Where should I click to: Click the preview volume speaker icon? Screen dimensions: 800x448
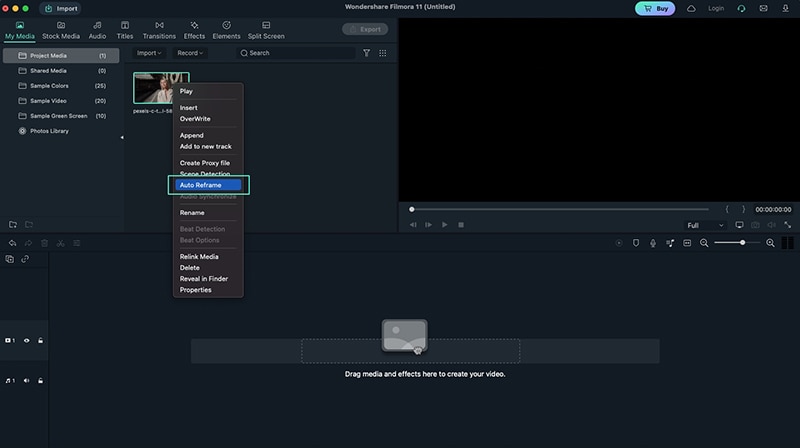[x=771, y=225]
